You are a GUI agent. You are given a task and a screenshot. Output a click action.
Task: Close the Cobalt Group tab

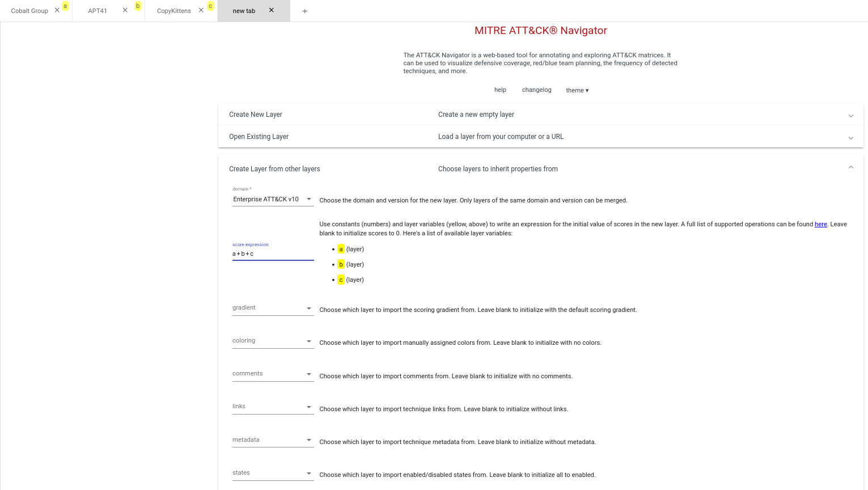[57, 10]
